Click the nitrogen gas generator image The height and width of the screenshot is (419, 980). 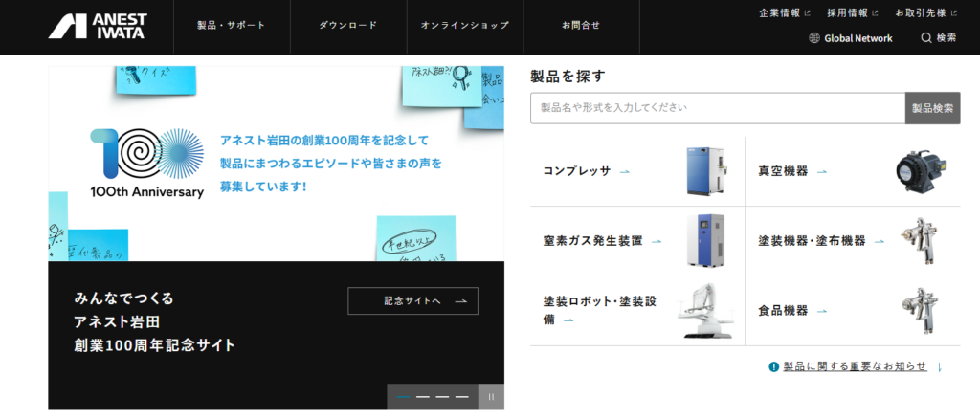(x=705, y=241)
